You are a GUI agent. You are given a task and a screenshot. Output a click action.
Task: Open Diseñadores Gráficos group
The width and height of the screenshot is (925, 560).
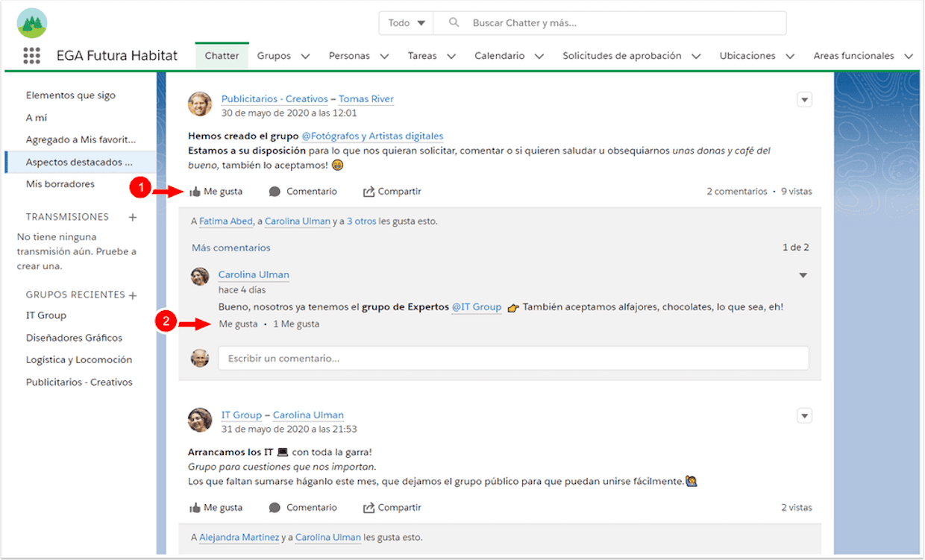pyautogui.click(x=74, y=338)
